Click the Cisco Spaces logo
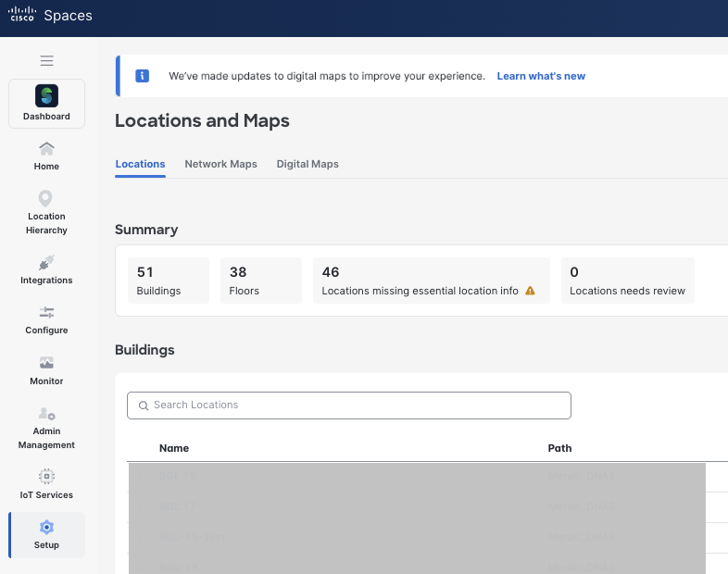728x574 pixels. [51, 16]
